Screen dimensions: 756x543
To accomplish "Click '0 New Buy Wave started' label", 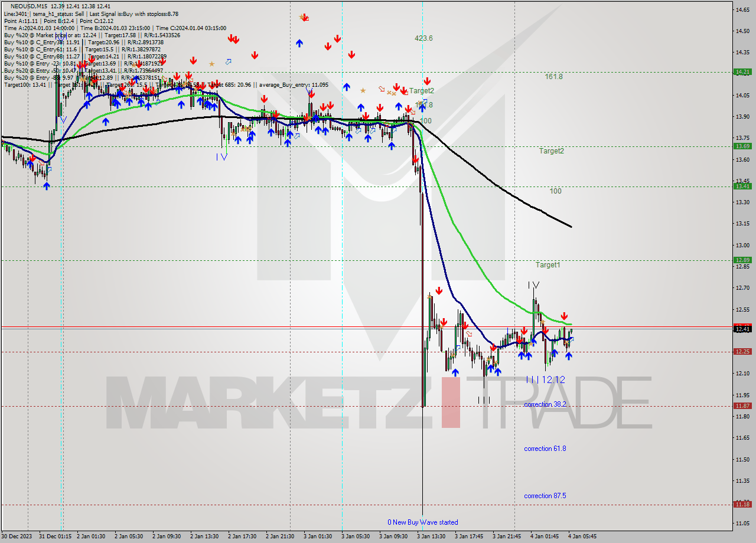I will pyautogui.click(x=422, y=522).
